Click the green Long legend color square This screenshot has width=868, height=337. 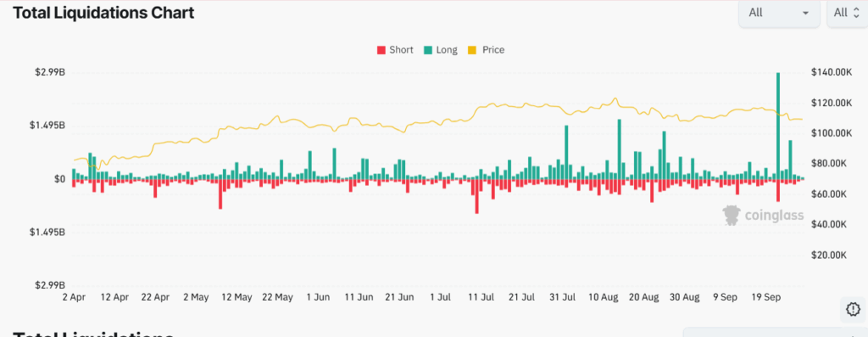(x=428, y=50)
